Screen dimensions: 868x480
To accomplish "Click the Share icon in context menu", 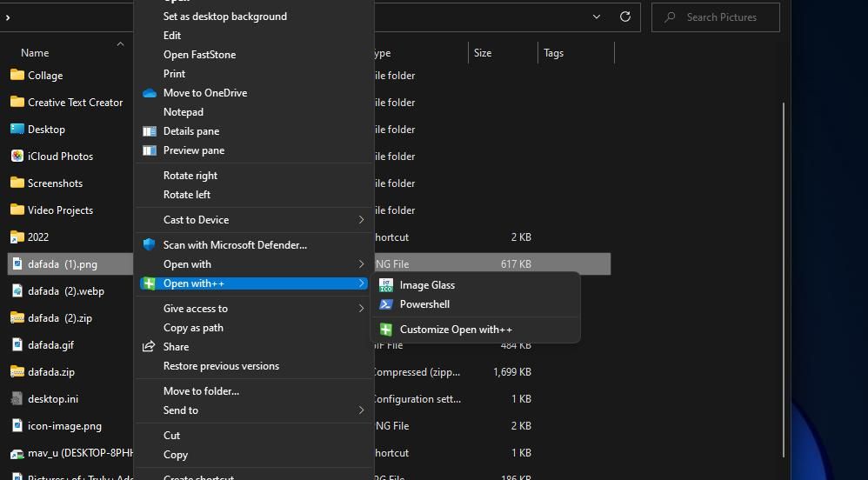I will click(x=150, y=347).
